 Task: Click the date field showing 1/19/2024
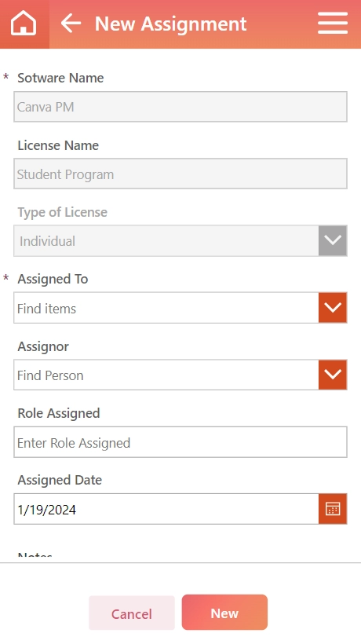click(x=166, y=509)
